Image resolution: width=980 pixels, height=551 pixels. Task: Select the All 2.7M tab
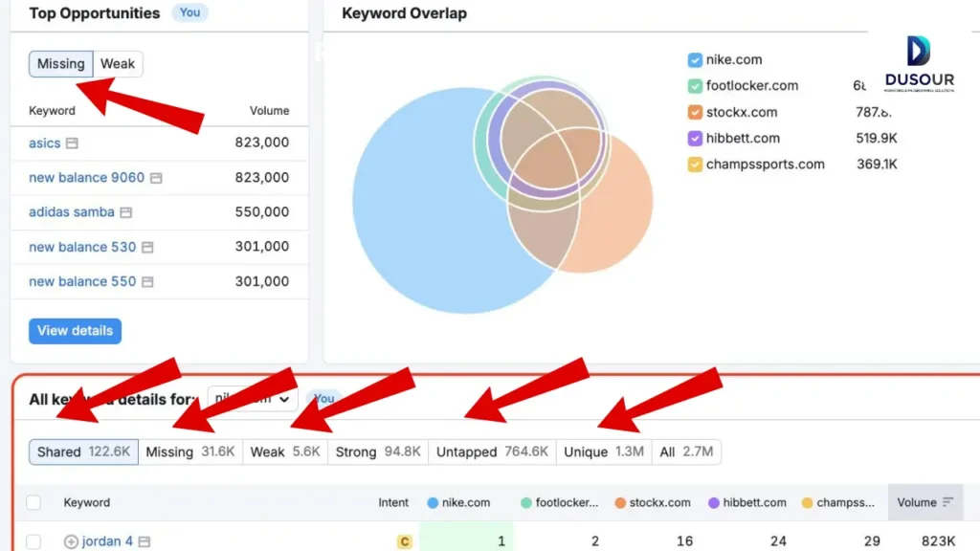point(686,452)
